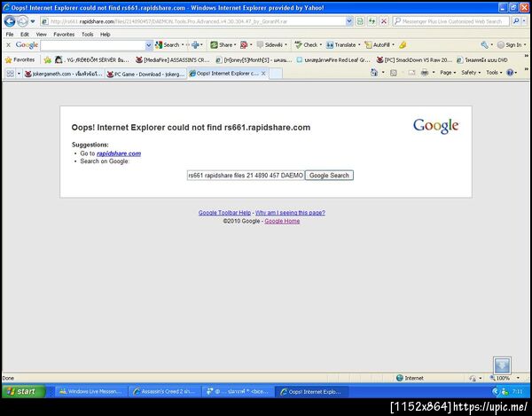This screenshot has height=416, width=532.
Task: Click the Google Toolbar Search button
Action: pyautogui.click(x=168, y=44)
